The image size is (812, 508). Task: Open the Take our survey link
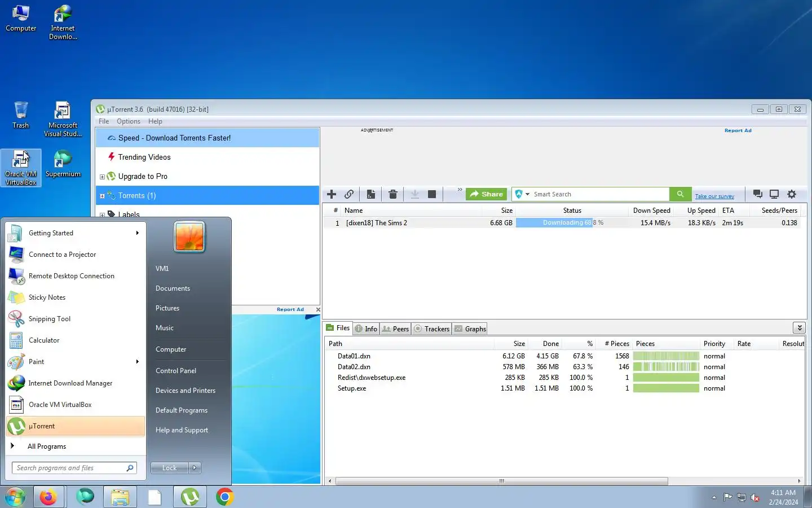714,196
